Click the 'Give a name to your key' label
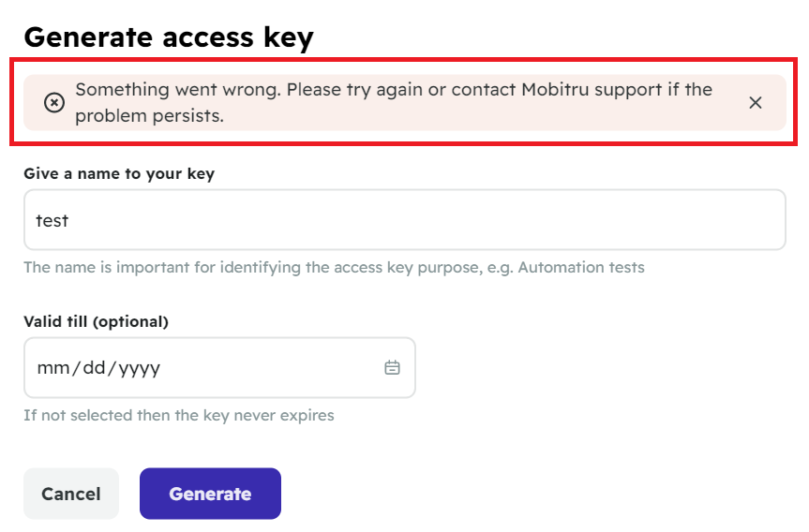Viewport: 809px width, 532px height. [119, 173]
